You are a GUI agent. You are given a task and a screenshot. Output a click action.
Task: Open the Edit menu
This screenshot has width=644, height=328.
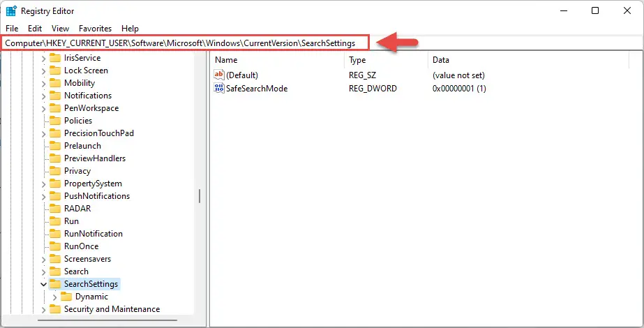35,29
